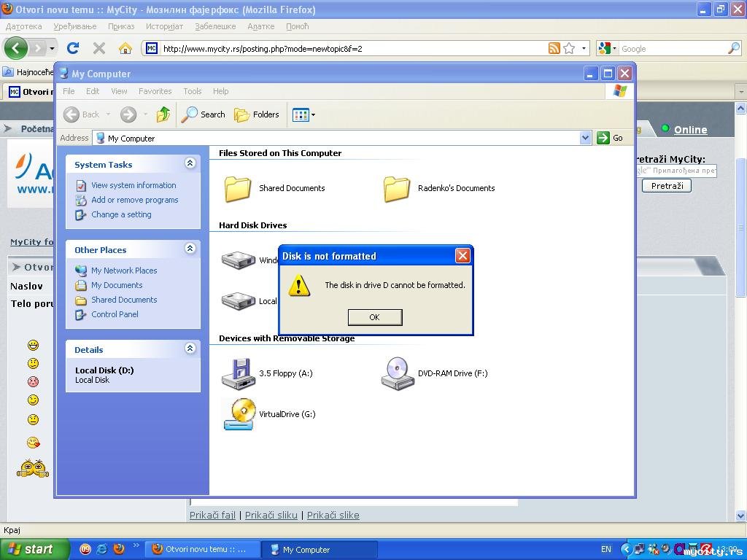Switch to Otvori novu temu taskbar button
The width and height of the screenshot is (747, 560).
(x=201, y=550)
